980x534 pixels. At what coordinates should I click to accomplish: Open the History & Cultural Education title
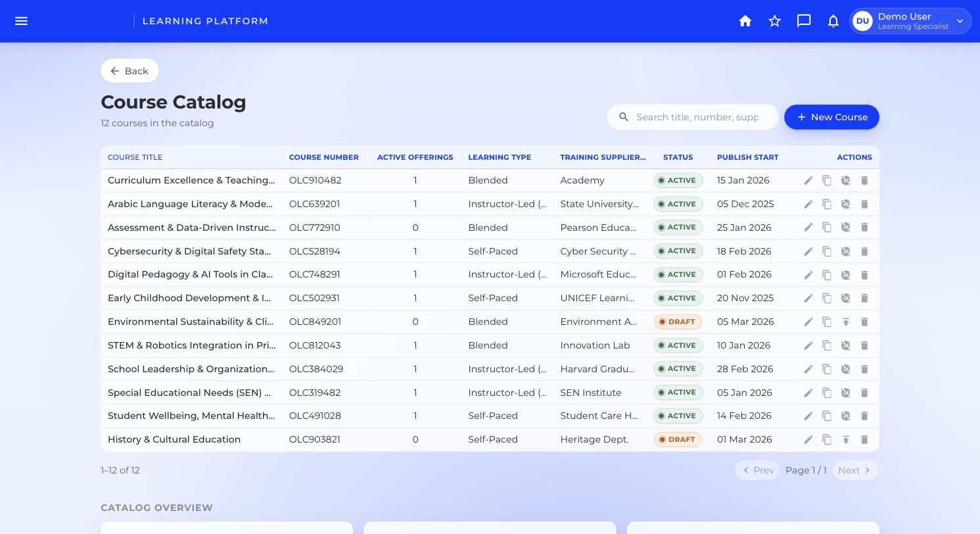click(x=174, y=439)
